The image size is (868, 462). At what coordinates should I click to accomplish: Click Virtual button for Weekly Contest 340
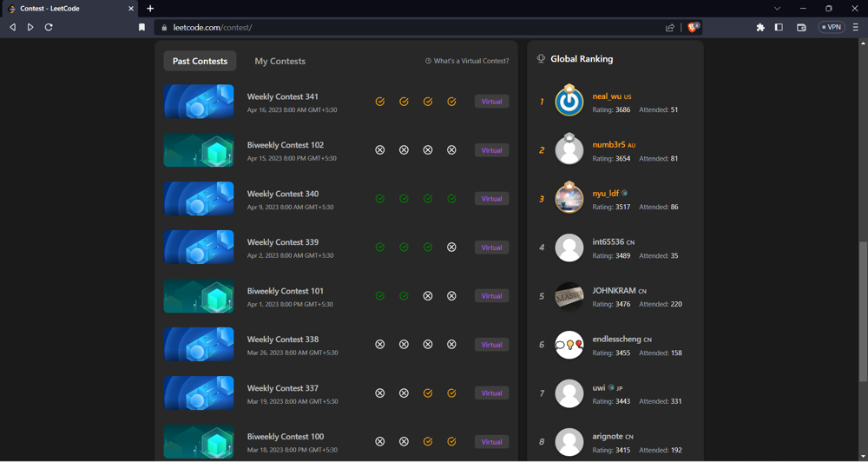click(x=491, y=199)
